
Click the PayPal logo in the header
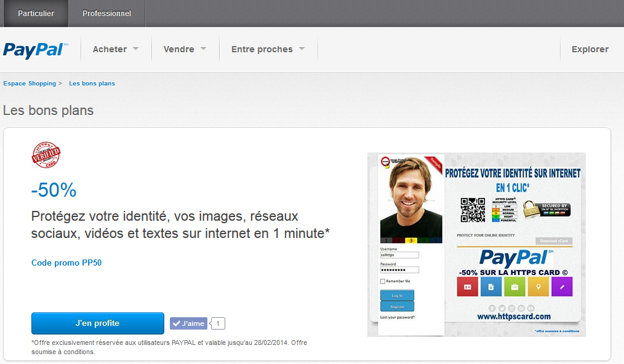coord(36,50)
